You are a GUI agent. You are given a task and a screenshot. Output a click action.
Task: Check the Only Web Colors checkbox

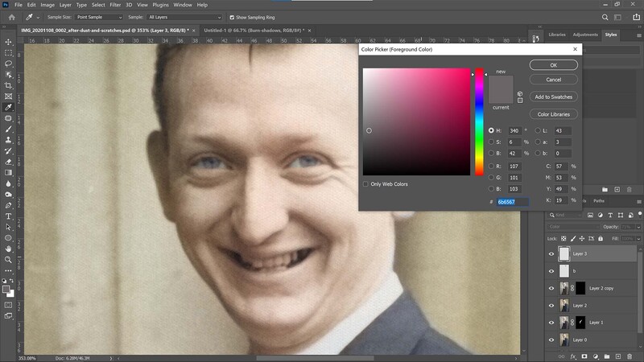tap(365, 184)
